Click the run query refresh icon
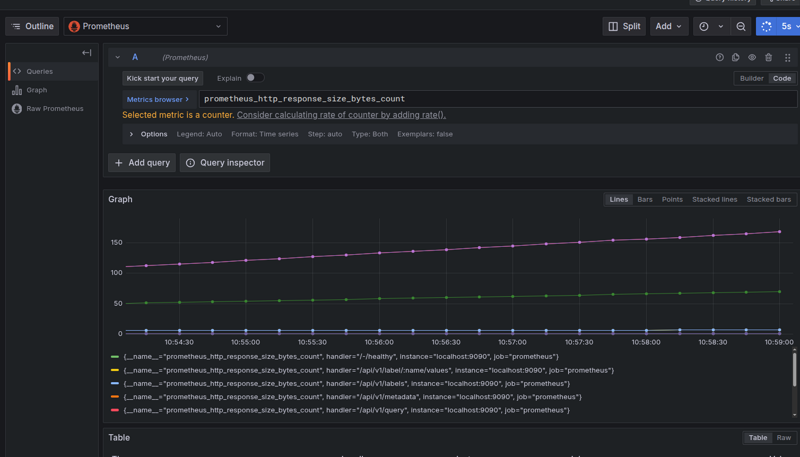The width and height of the screenshot is (800, 457). coord(766,26)
